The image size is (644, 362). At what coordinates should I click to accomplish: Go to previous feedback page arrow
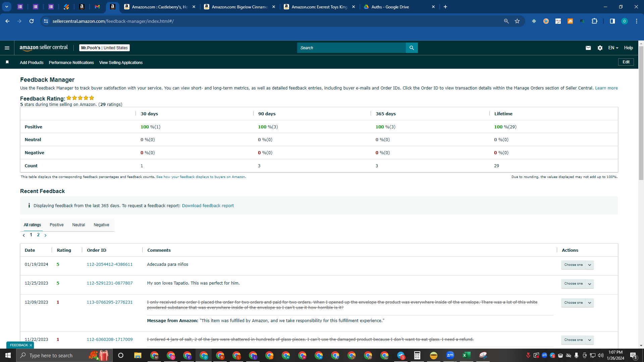[24, 235]
